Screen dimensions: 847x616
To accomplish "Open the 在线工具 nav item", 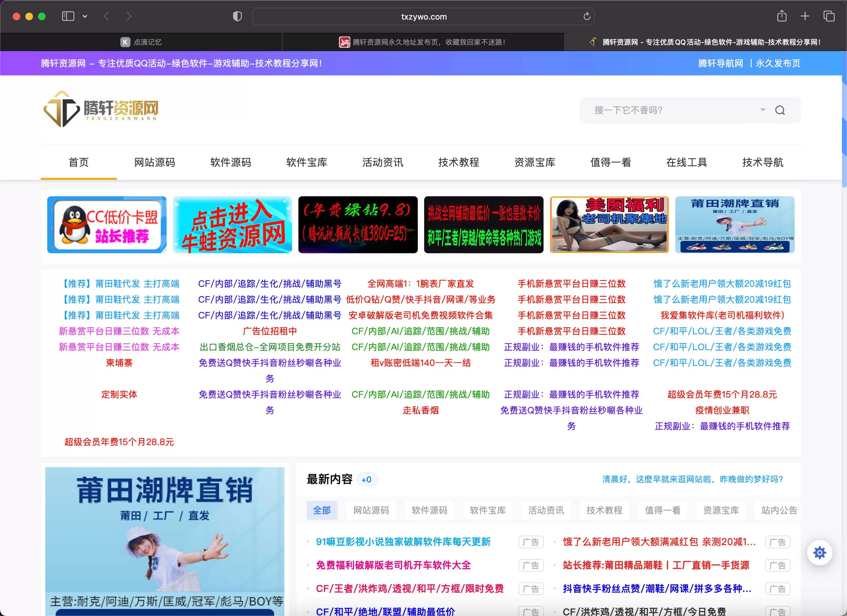I will click(686, 162).
